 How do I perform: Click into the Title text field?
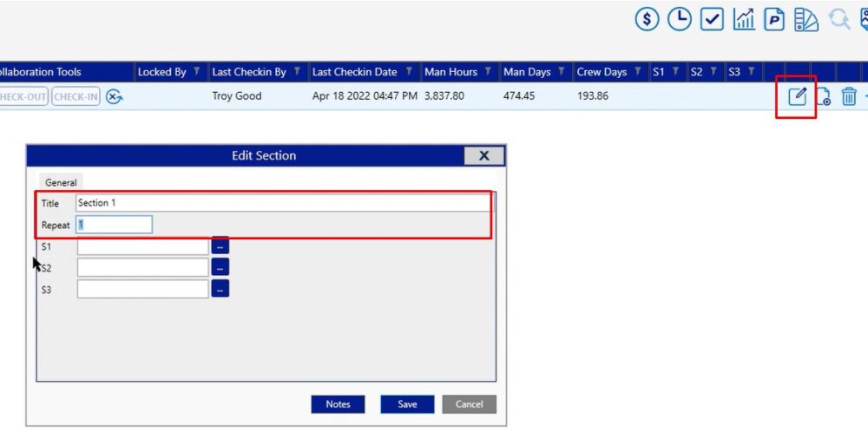pos(282,203)
